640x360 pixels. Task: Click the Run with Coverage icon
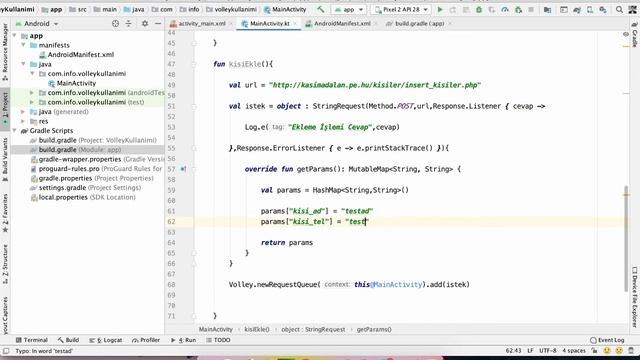[x=492, y=9]
